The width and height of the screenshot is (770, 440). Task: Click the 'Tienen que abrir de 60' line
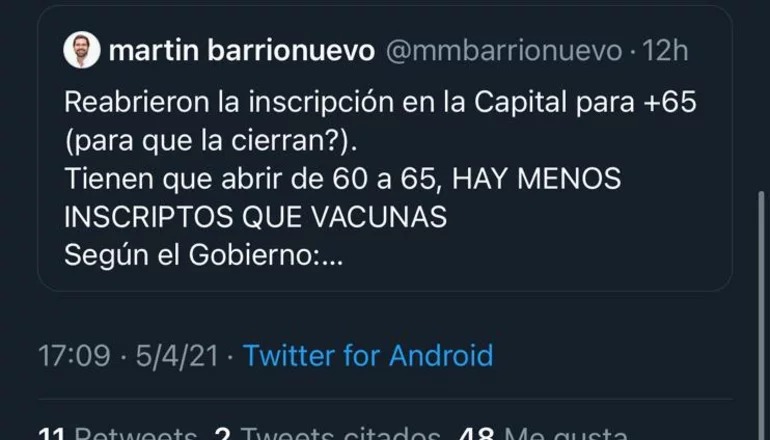(342, 178)
